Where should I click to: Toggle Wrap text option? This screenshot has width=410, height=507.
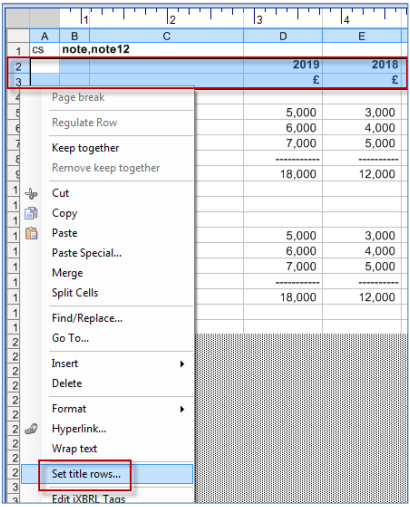(x=74, y=449)
